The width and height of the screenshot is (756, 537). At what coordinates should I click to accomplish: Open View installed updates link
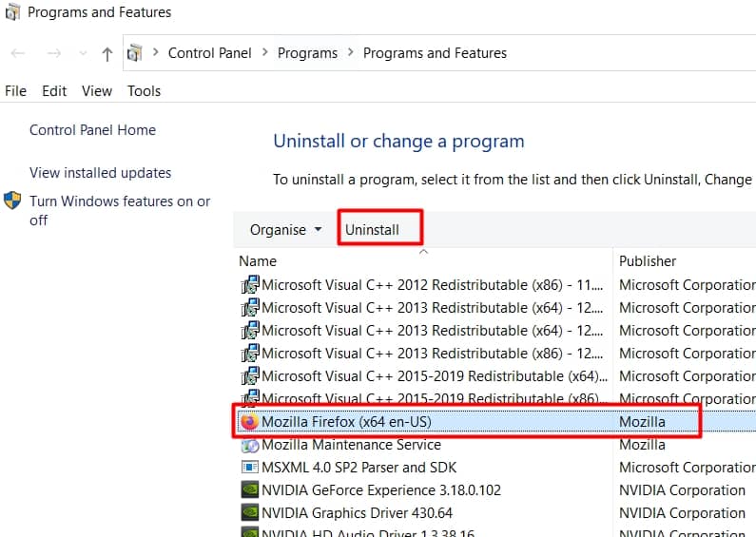coord(100,173)
